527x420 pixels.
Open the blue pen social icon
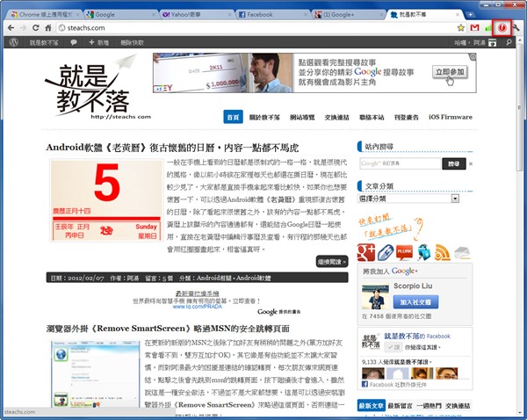point(386,252)
